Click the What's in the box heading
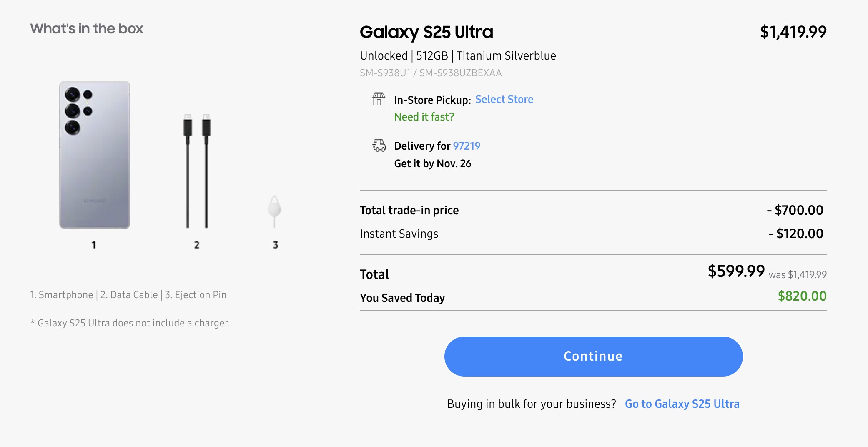The height and width of the screenshot is (447, 868). click(87, 28)
